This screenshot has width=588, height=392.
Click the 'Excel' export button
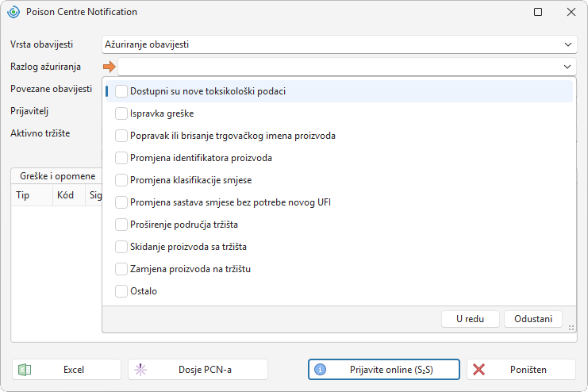click(67, 370)
